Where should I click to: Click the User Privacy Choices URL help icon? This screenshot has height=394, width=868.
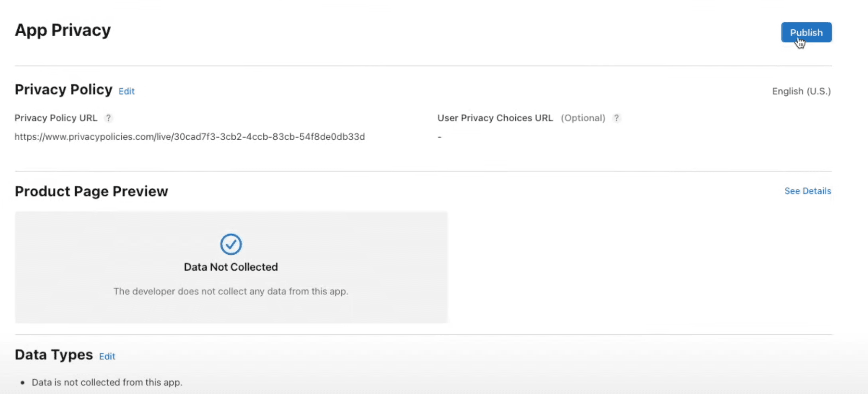pyautogui.click(x=617, y=118)
